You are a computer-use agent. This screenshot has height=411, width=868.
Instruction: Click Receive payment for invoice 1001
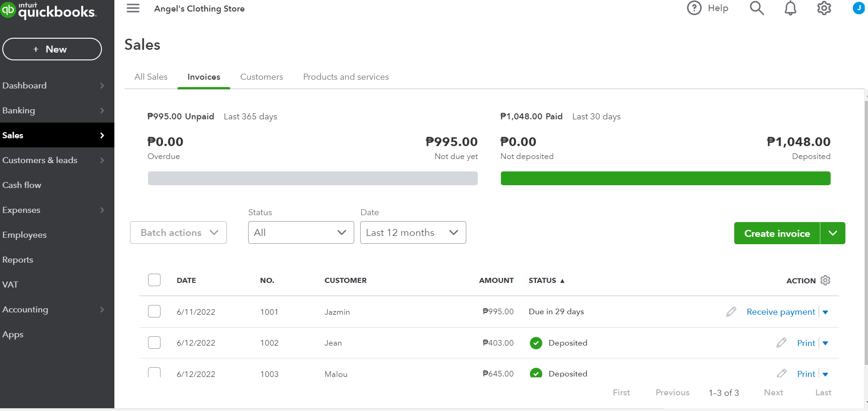(781, 312)
